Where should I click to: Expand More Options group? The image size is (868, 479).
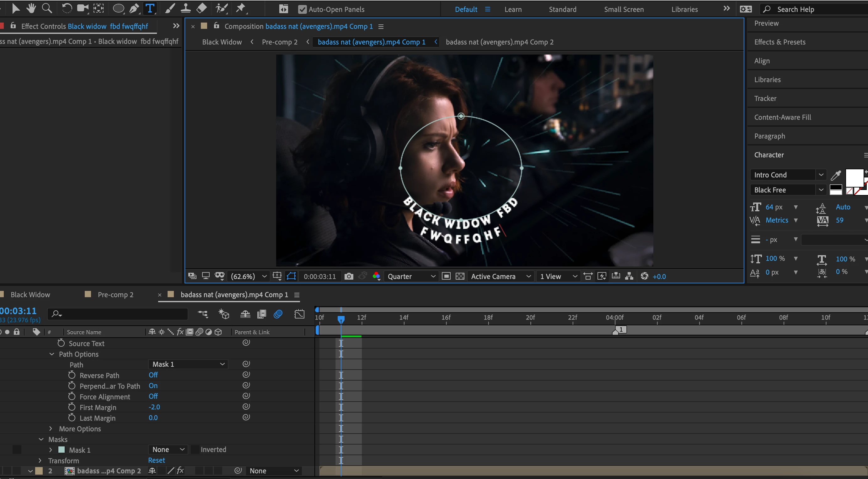coord(51,429)
